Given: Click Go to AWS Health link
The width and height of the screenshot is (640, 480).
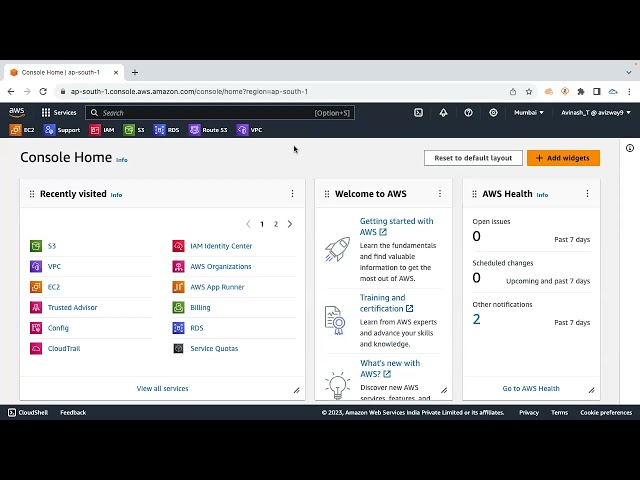Looking at the screenshot, I should click(x=531, y=389).
